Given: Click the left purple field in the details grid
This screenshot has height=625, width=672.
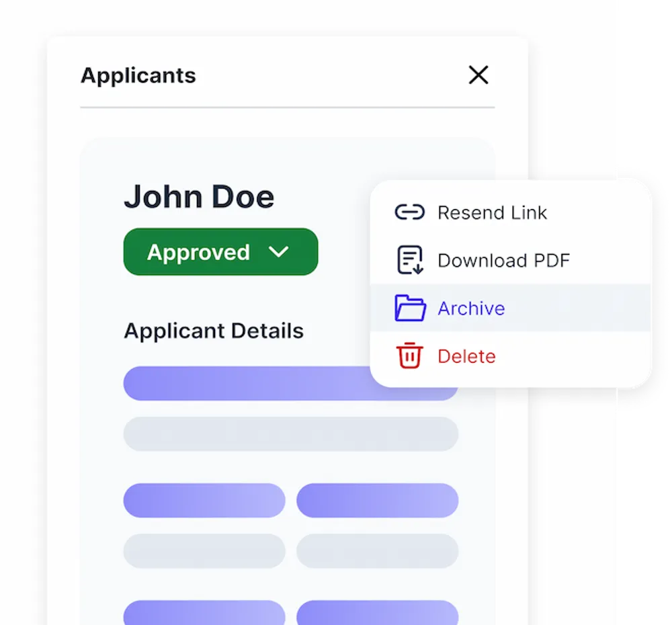Looking at the screenshot, I should [x=204, y=501].
